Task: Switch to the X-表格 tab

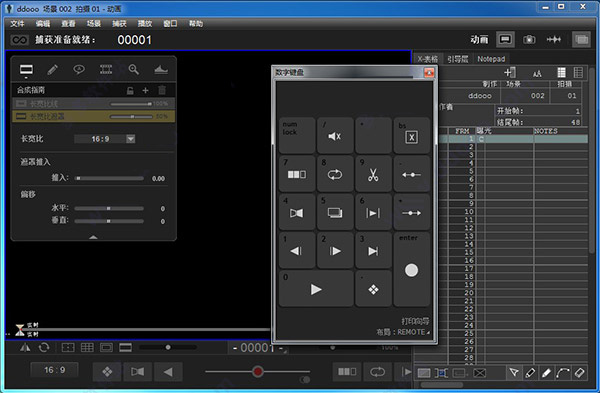Action: (427, 59)
